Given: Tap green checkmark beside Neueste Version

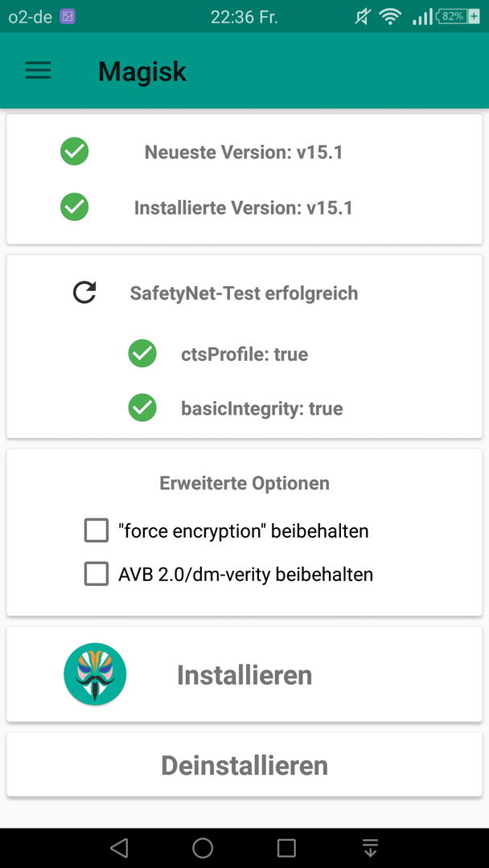Looking at the screenshot, I should pyautogui.click(x=74, y=151).
